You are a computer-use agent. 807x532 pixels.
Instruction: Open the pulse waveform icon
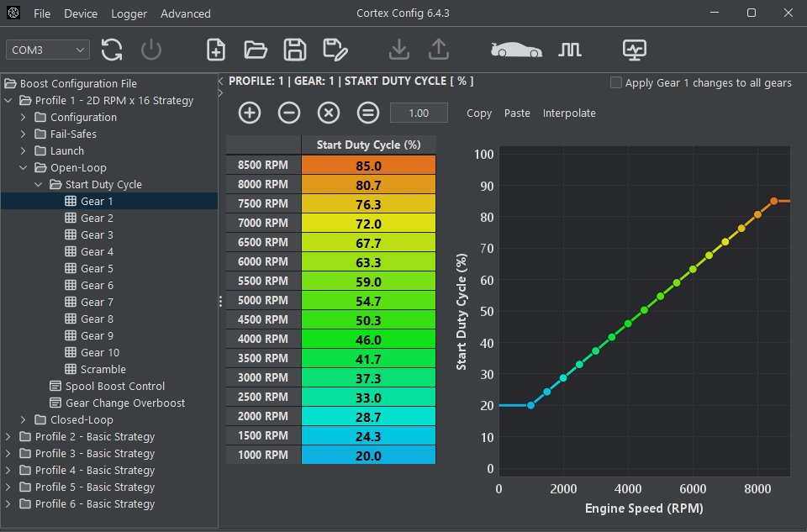(x=570, y=50)
